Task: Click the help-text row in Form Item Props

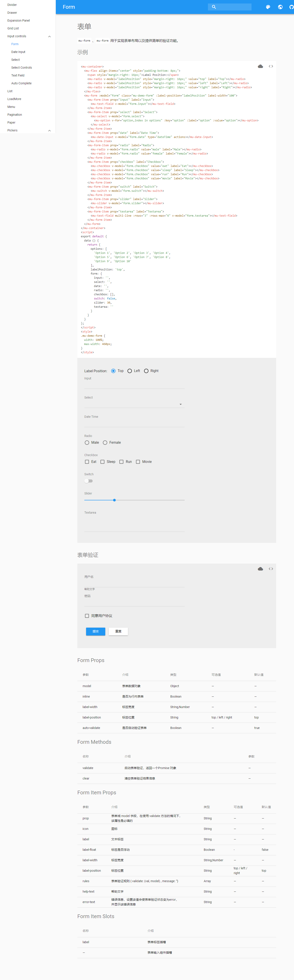Action: click(177, 891)
